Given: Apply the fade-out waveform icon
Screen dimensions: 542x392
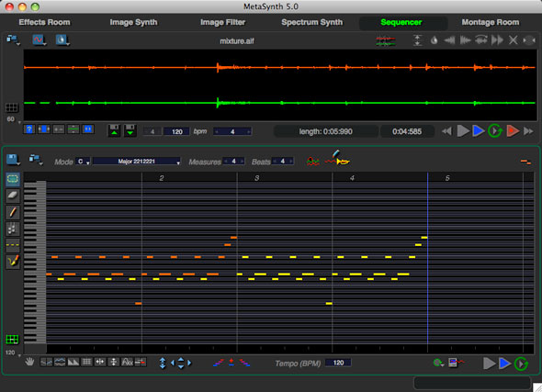Looking at the screenshot, I should [465, 40].
